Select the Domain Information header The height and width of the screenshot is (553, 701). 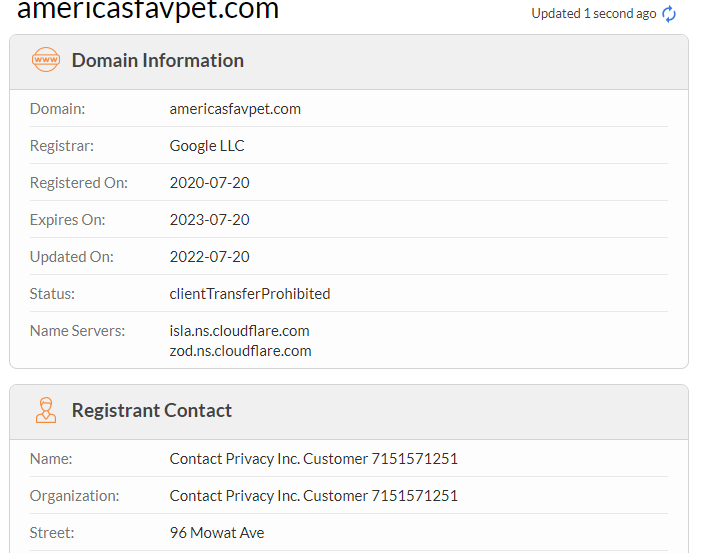(158, 60)
